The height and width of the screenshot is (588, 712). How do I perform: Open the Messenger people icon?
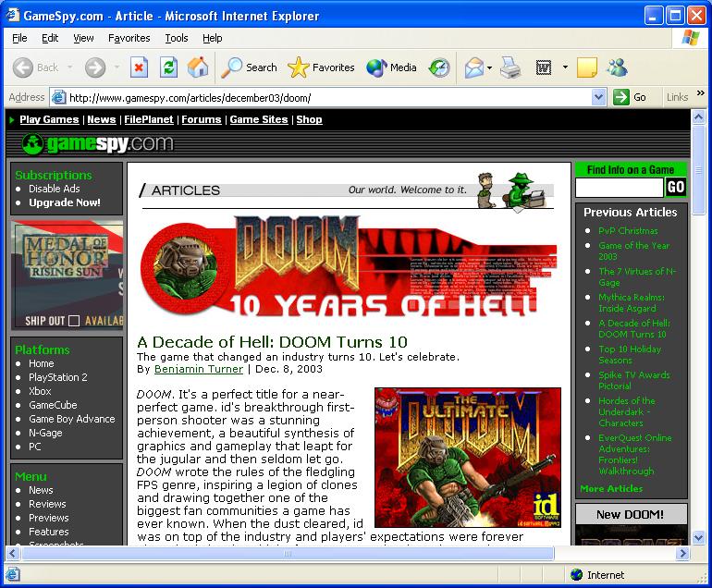point(617,67)
